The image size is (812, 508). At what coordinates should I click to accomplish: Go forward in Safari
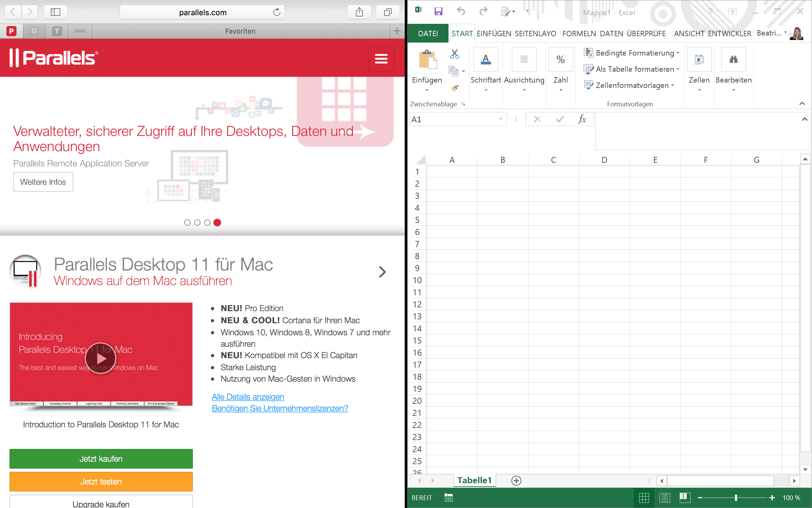pos(30,12)
